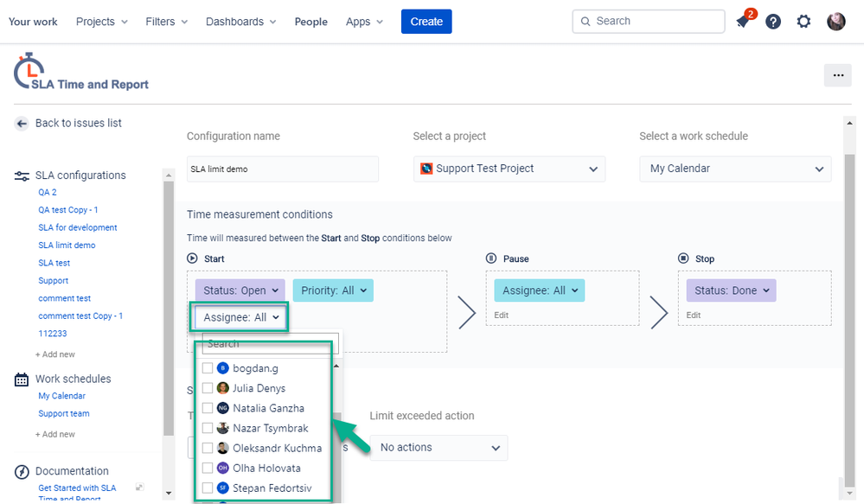Click the sidebar vertical scrollbar thumb
The height and width of the screenshot is (504, 864).
[169, 309]
